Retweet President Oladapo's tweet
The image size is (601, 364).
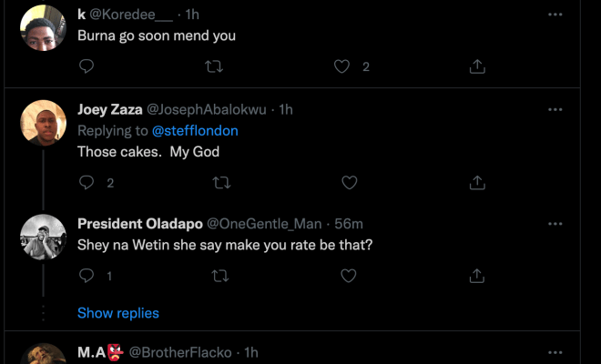click(220, 275)
